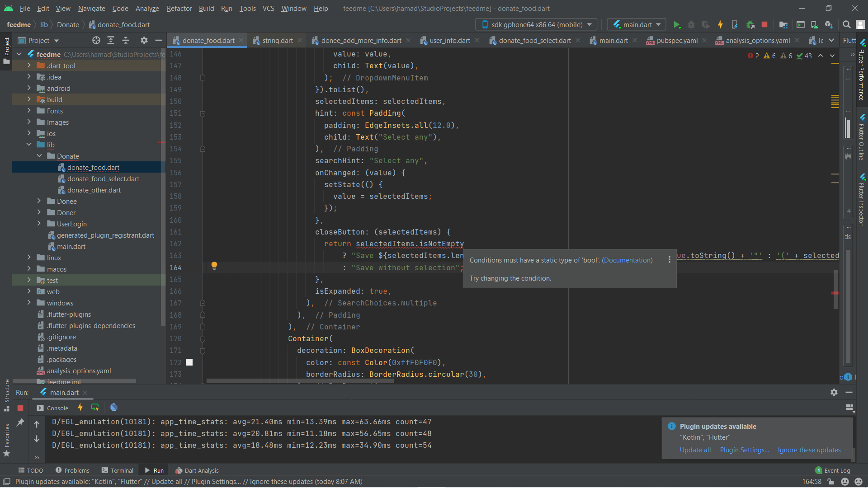
Task: Click the quick-fix lightbulb on line 164
Action: (x=214, y=266)
